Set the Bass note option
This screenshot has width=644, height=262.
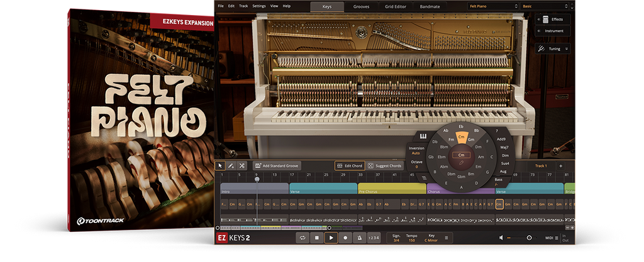[499, 182]
